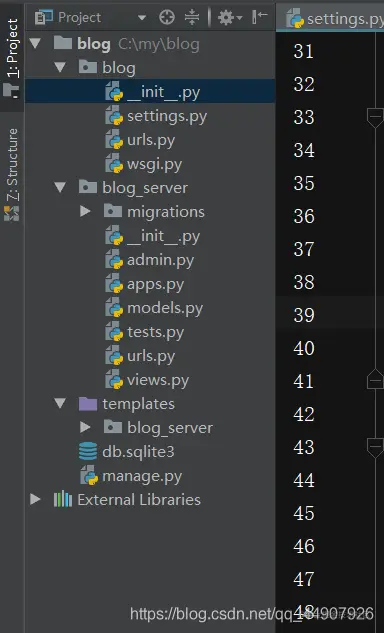Click the templates folder label

click(138, 404)
